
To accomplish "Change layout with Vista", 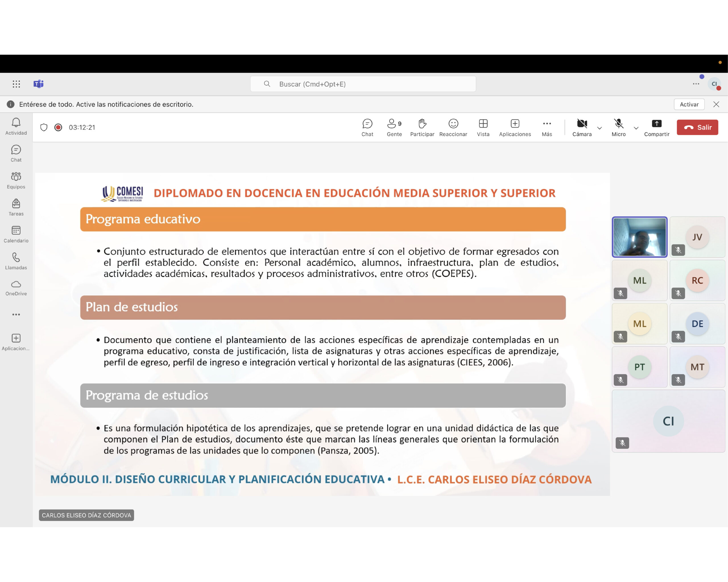I will (483, 128).
